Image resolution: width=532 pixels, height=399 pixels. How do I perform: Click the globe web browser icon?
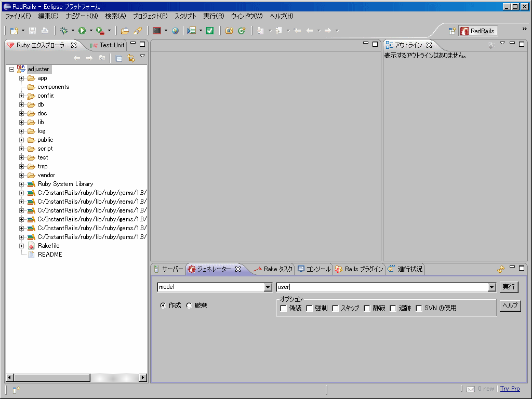click(175, 31)
